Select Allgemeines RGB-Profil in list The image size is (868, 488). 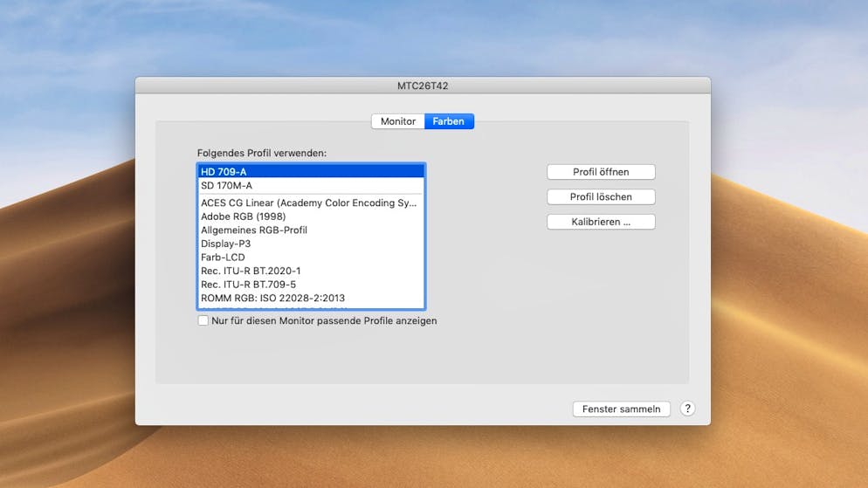[x=311, y=230]
